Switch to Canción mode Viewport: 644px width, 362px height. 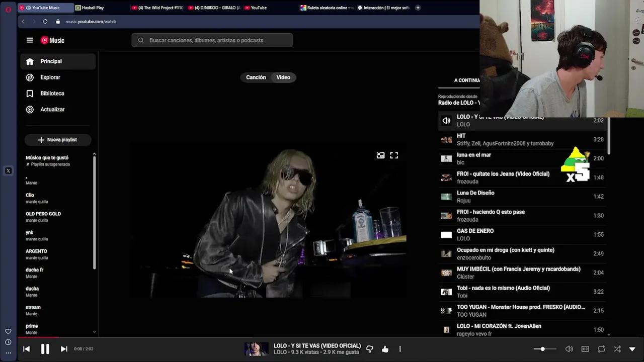[256, 77]
